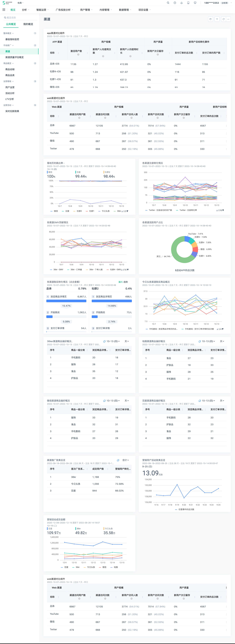Open the 数据管理 menu
235x644 pixels.
pyautogui.click(x=125, y=10)
